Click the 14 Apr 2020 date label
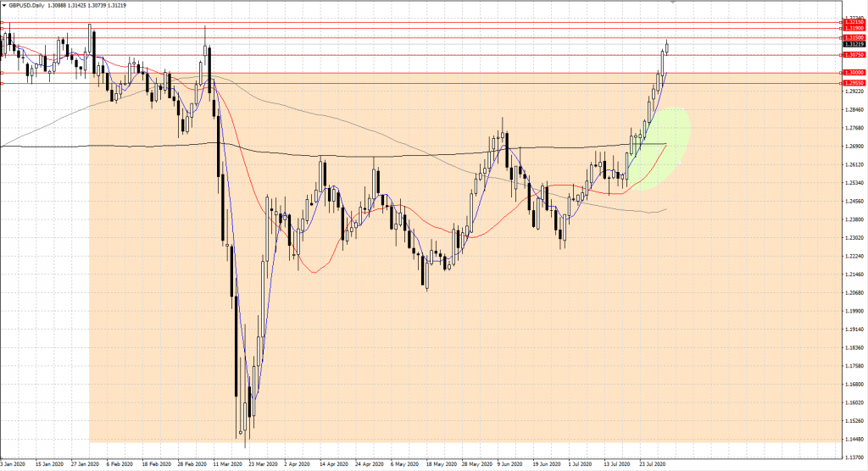This screenshot has width=868, height=471. 334,464
